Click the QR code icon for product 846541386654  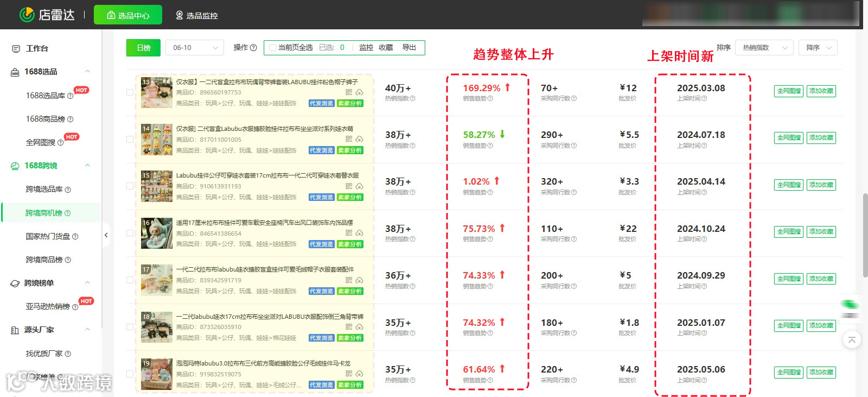pyautogui.click(x=349, y=233)
